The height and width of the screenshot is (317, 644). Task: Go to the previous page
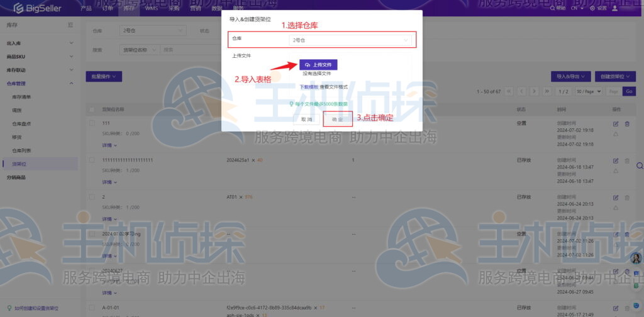521,91
